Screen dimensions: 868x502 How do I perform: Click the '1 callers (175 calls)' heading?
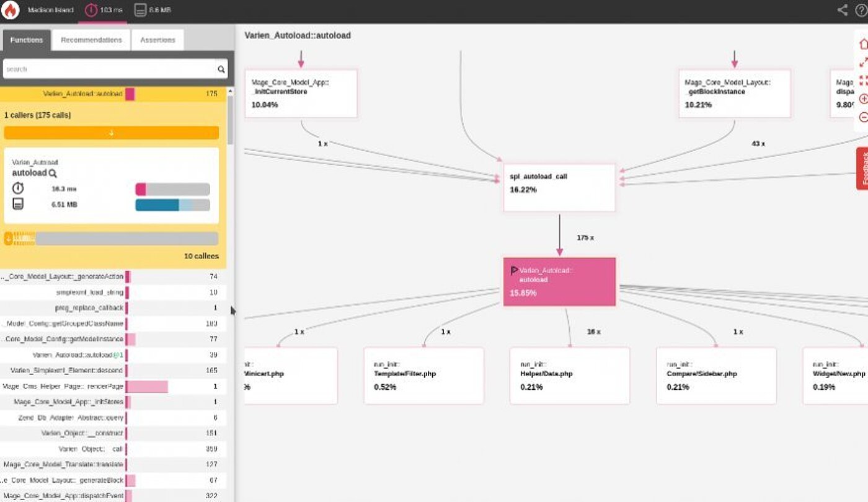tap(37, 115)
